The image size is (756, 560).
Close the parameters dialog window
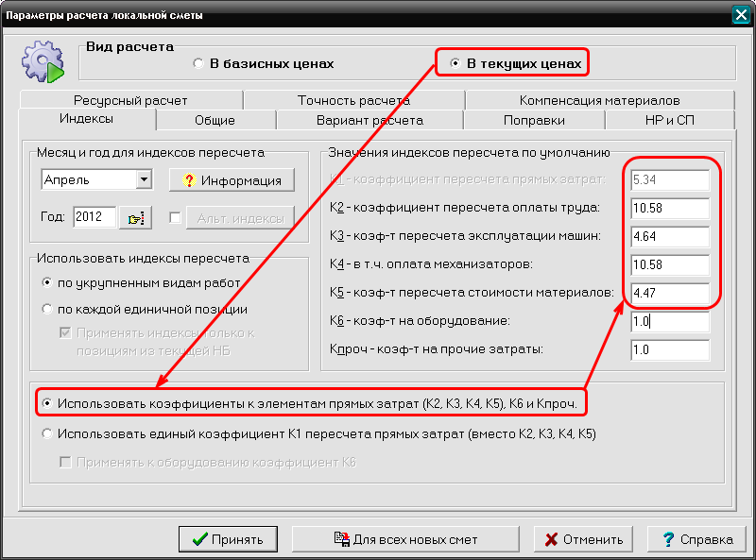click(741, 15)
